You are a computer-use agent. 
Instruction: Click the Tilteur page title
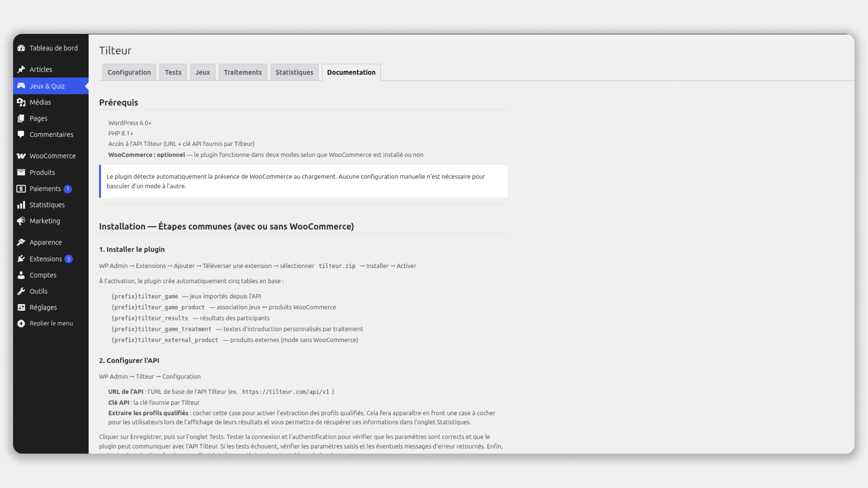(x=115, y=51)
